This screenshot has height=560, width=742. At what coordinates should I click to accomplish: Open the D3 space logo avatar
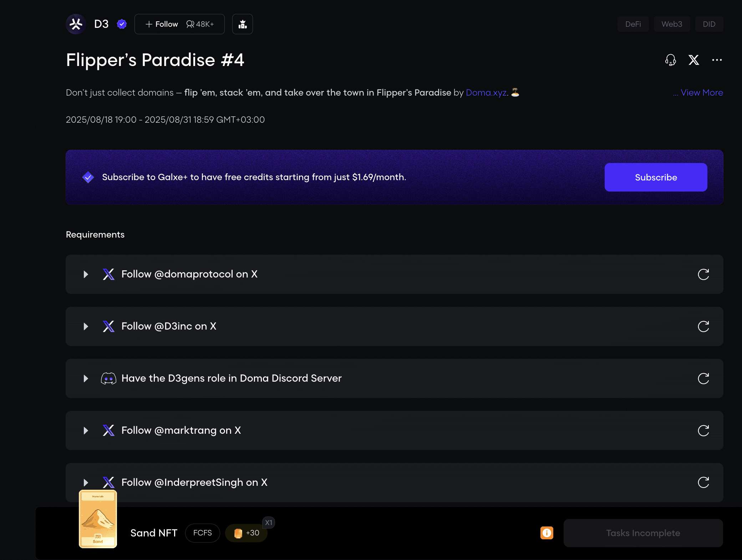[x=76, y=24]
